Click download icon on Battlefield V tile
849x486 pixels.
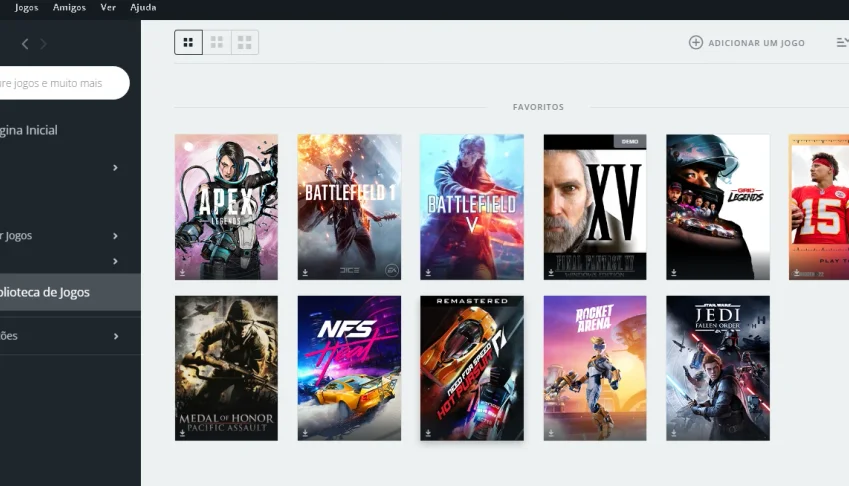pos(428,273)
